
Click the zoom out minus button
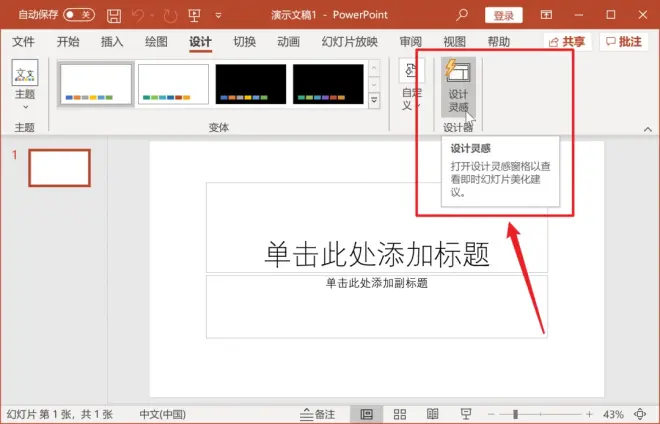(491, 415)
